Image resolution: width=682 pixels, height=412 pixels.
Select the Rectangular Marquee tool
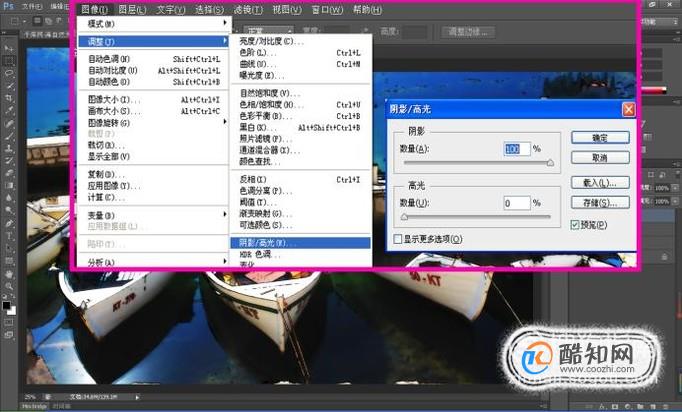click(9, 61)
